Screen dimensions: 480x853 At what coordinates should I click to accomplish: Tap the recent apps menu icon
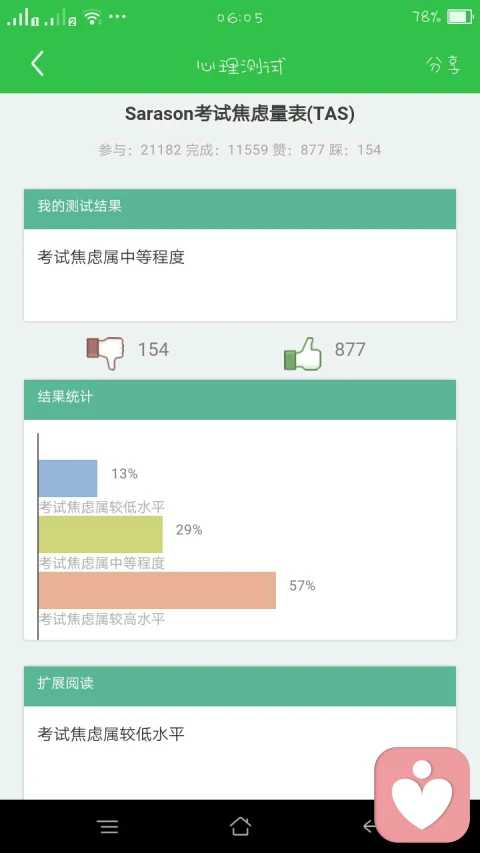point(108,827)
